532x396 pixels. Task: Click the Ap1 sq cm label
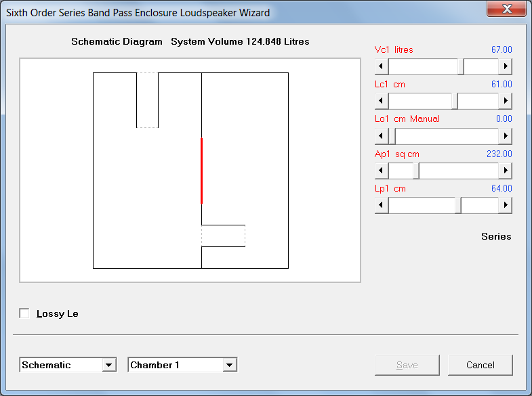tap(397, 154)
